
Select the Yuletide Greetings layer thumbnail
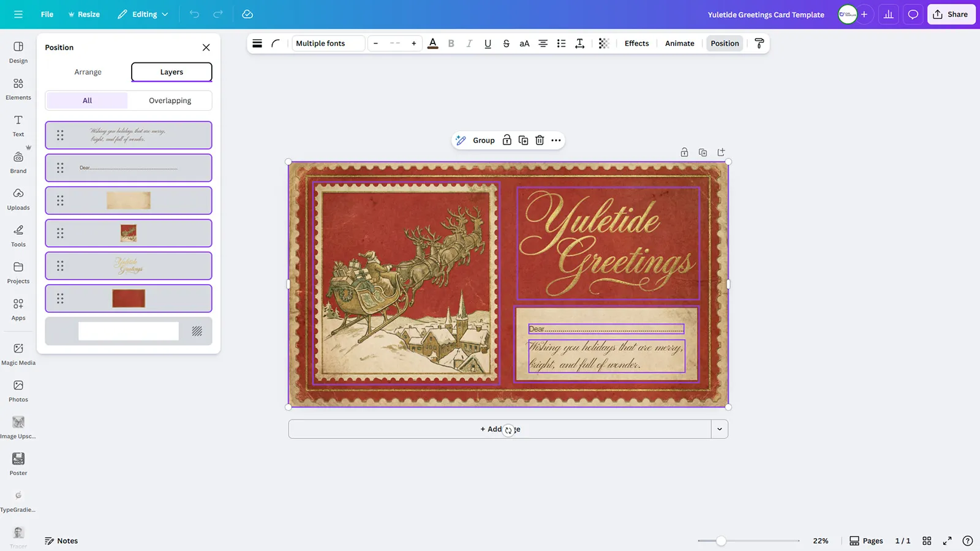128,265
